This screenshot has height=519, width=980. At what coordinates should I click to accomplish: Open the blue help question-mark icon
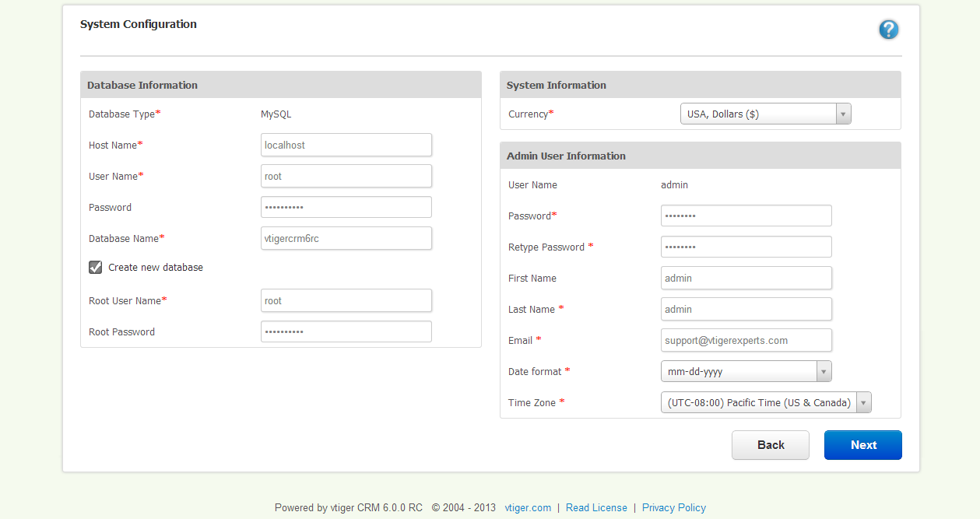888,30
